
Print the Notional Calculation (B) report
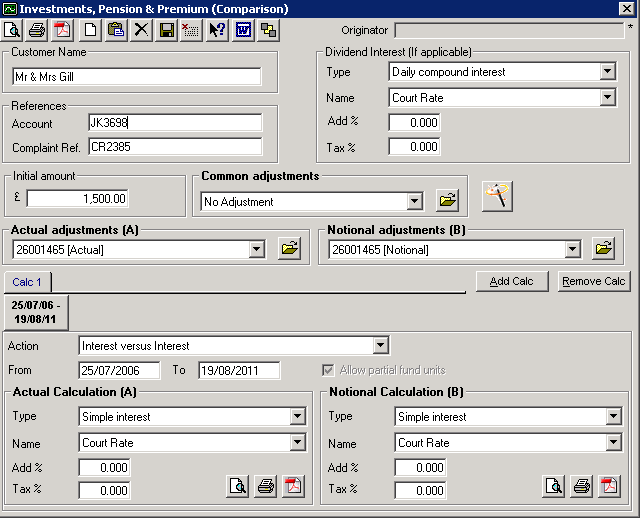(x=581, y=486)
